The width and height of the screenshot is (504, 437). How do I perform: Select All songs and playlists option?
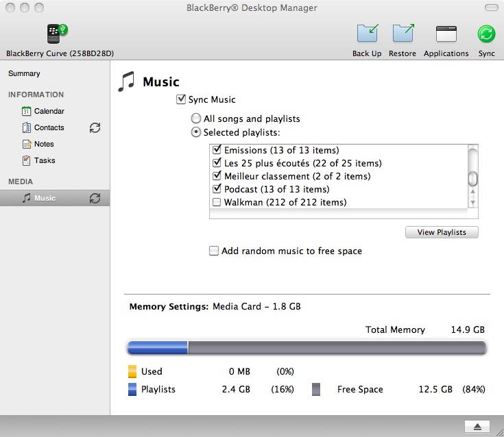[x=195, y=118]
